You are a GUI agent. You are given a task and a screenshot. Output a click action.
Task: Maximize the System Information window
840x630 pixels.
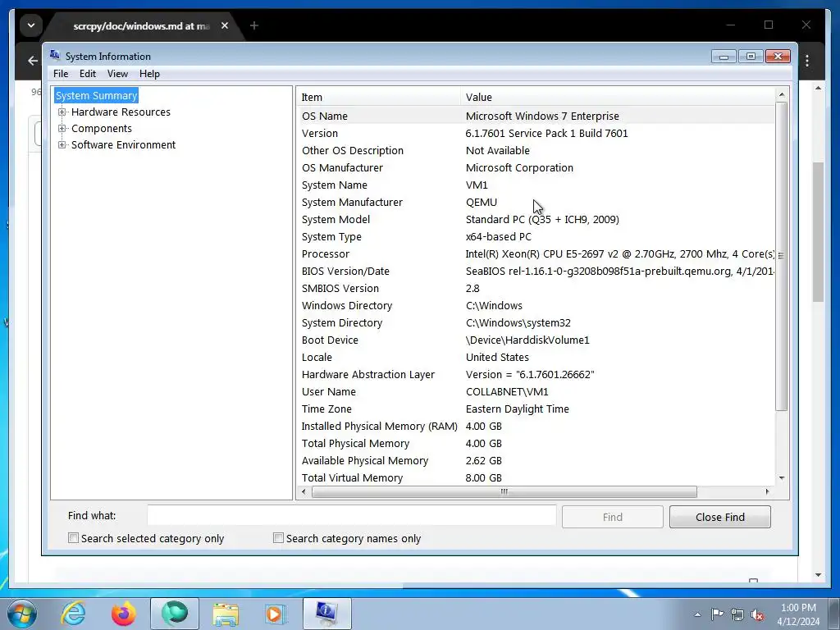751,57
